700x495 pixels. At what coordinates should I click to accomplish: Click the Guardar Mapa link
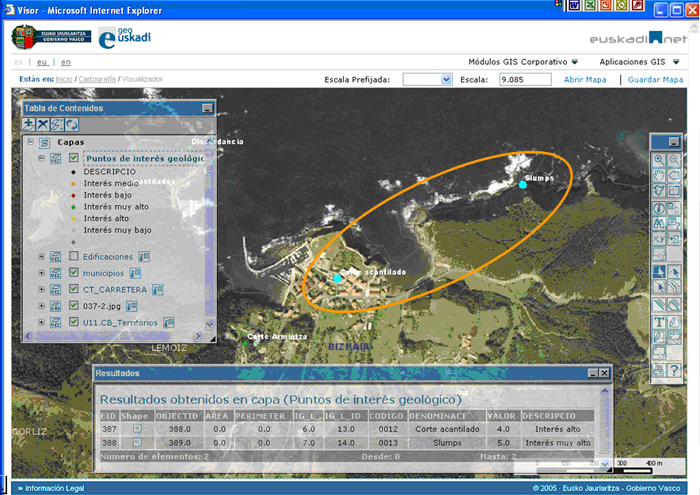[655, 79]
